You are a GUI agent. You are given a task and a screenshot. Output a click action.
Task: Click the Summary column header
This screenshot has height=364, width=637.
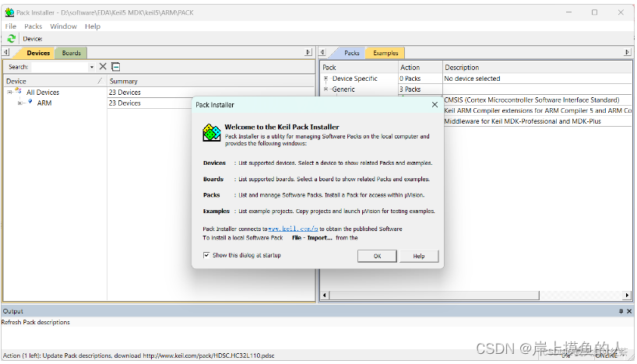(x=210, y=81)
